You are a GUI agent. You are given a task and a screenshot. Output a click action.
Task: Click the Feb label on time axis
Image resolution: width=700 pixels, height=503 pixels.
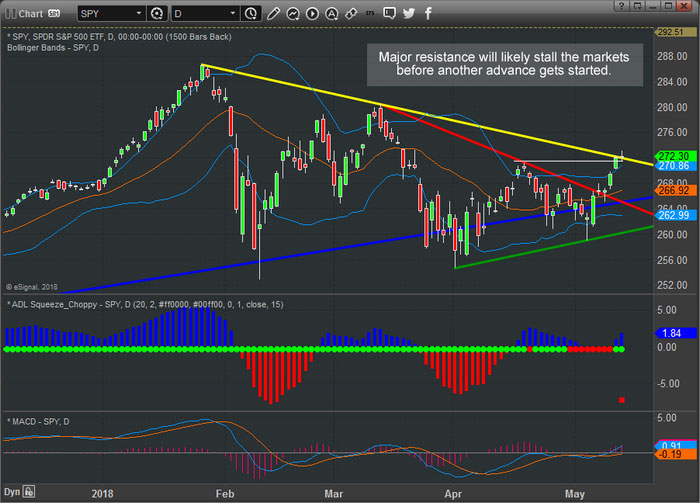(x=225, y=494)
